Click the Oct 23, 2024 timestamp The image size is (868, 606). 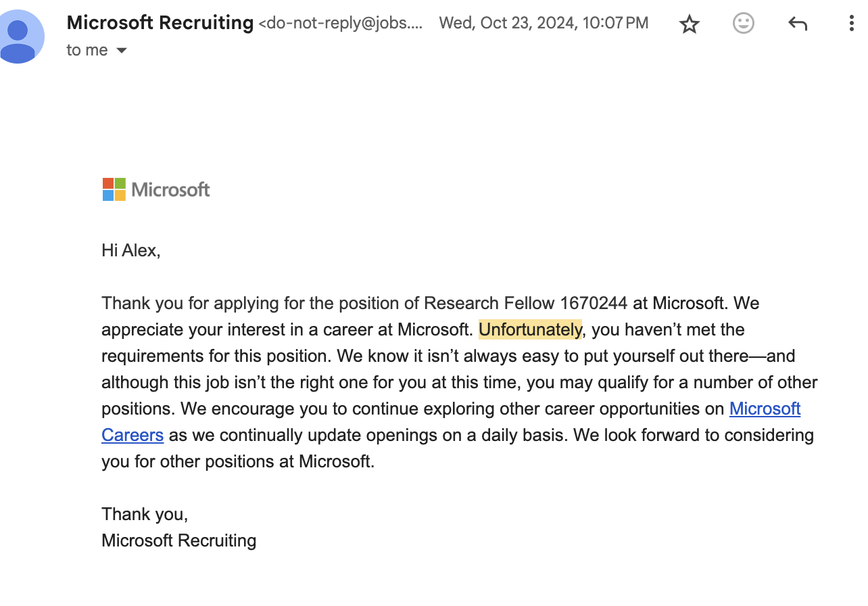pos(544,23)
